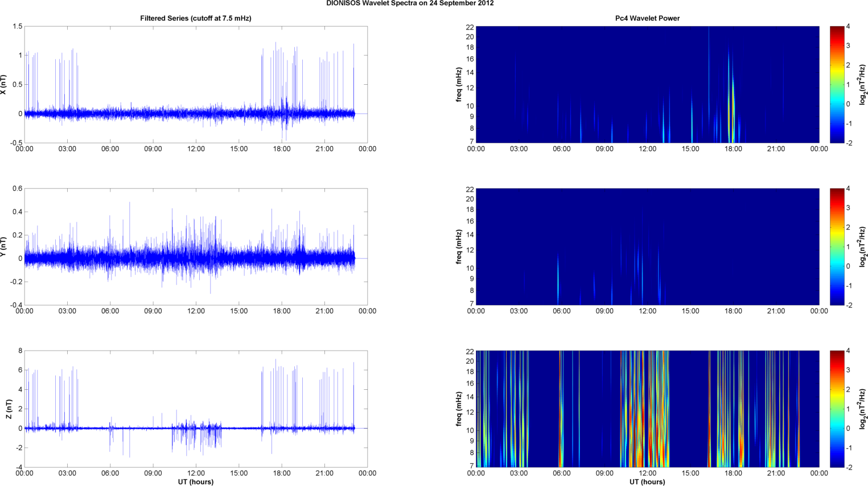Click the main title DIONISOS Wavelet Spectra
The width and height of the screenshot is (868, 486).
(x=410, y=3)
